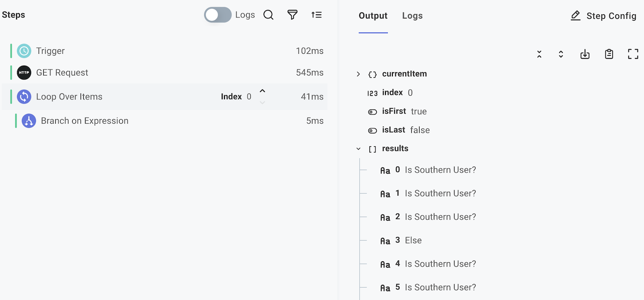Click the isLast eye icon
Screen dimensions: 644x300
click(x=373, y=130)
